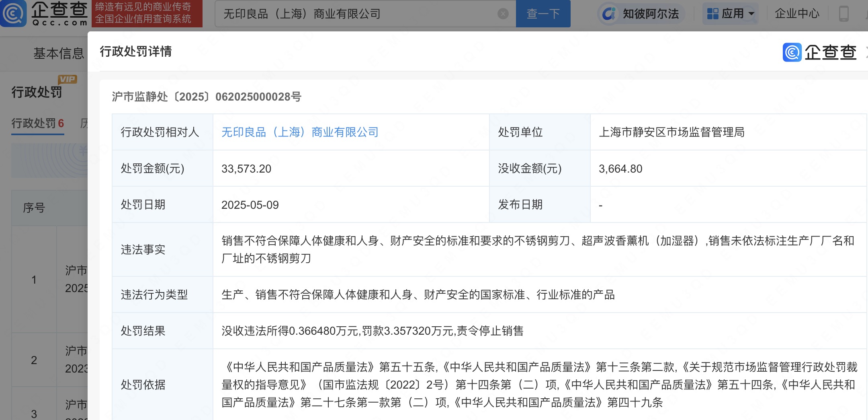The image size is (868, 420).
Task: Open the 无印良品（上海）商业有限公司 company link
Action: coord(300,132)
